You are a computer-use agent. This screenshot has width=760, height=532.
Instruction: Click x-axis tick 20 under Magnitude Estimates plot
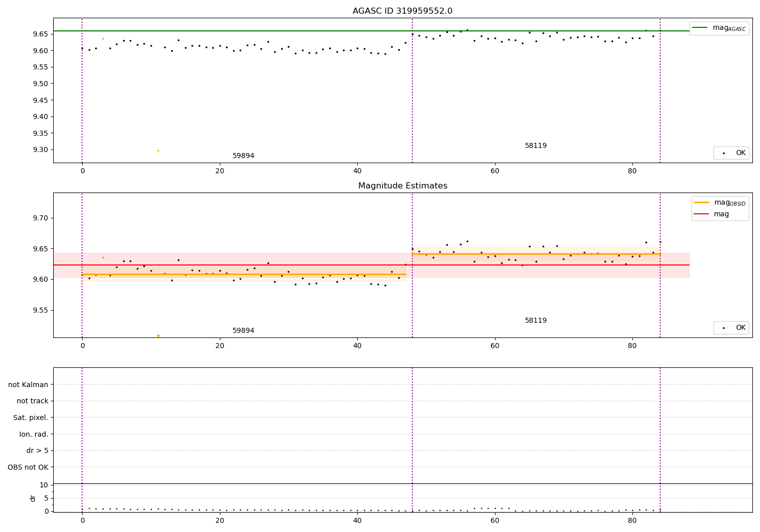coord(219,346)
